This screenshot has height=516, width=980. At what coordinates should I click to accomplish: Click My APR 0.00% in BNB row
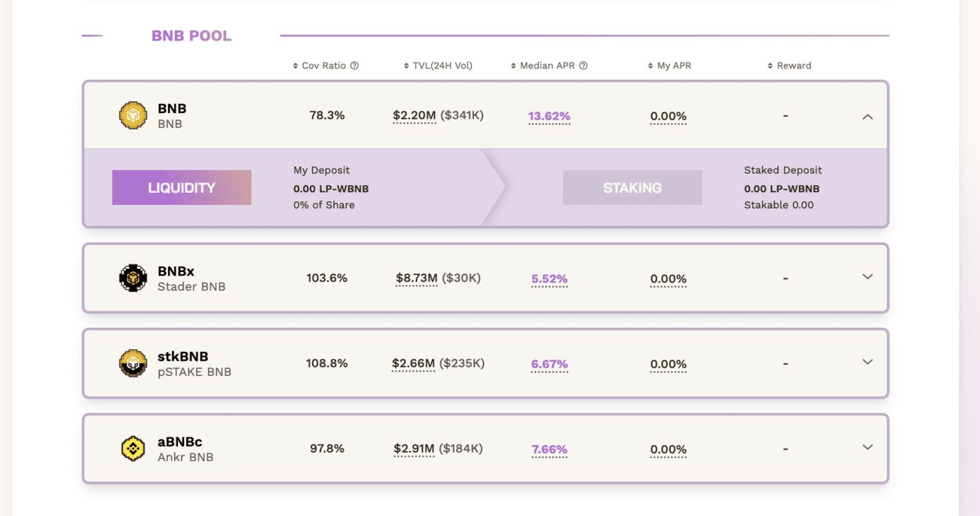click(x=669, y=116)
